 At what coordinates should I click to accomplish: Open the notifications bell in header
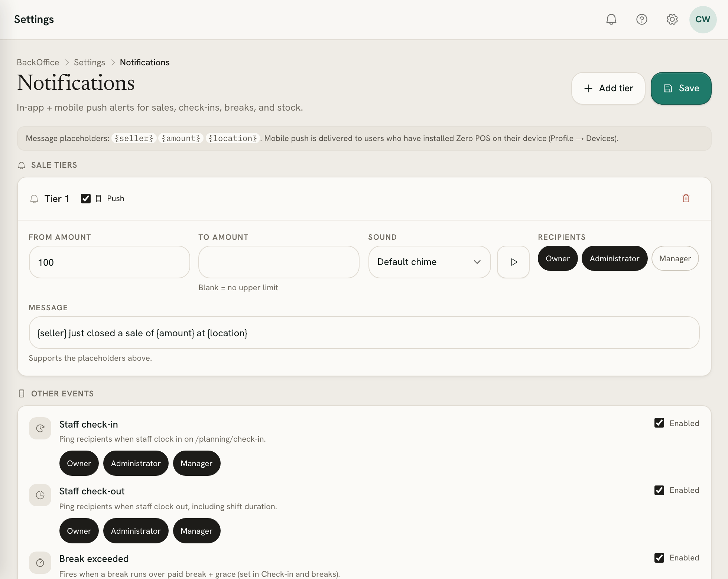[x=611, y=19]
